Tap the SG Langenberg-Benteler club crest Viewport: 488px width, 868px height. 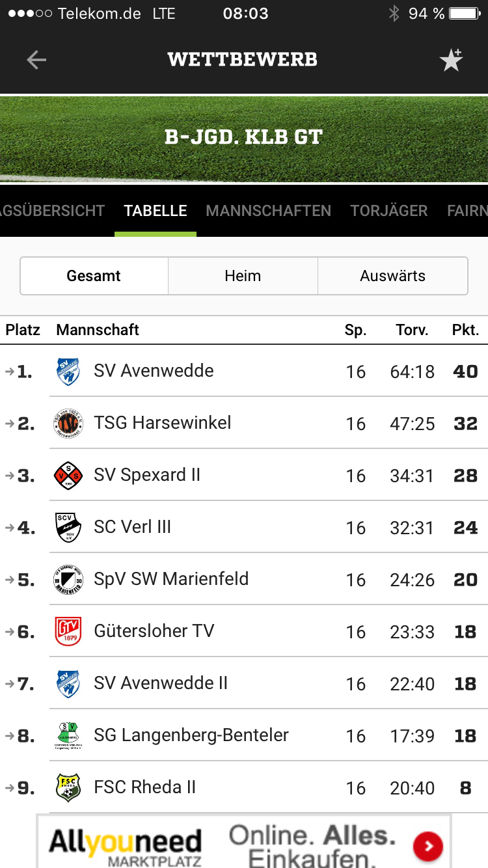pyautogui.click(x=68, y=736)
